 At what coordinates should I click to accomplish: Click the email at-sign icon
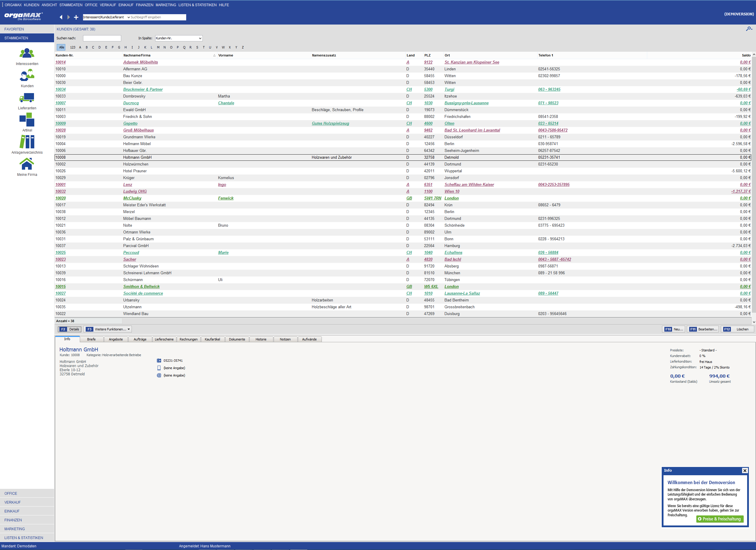pos(159,375)
